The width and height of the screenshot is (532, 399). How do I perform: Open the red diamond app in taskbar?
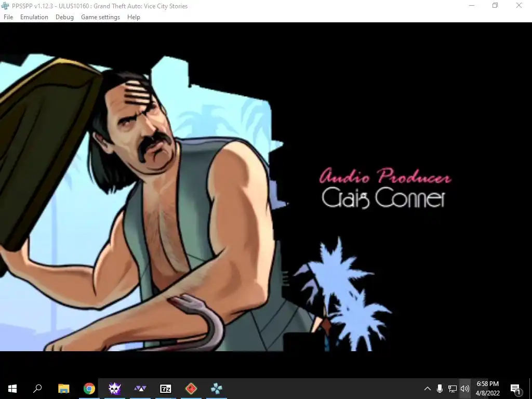[x=191, y=389]
